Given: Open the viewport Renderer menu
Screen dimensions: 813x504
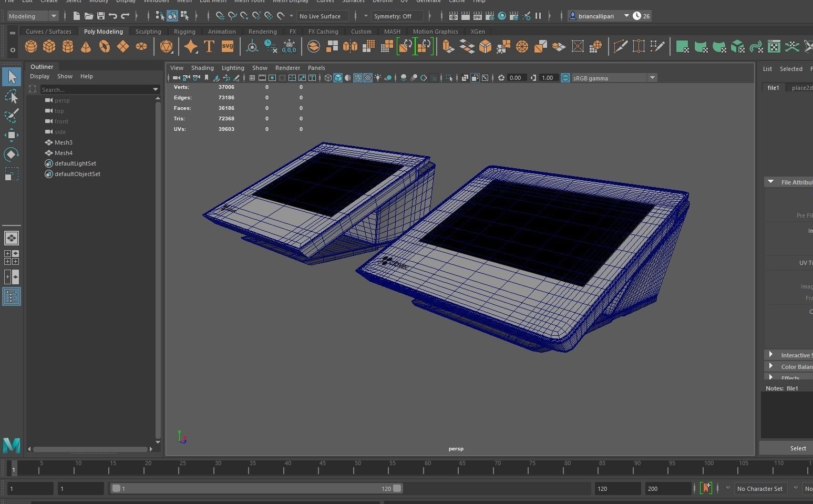Looking at the screenshot, I should (x=287, y=68).
